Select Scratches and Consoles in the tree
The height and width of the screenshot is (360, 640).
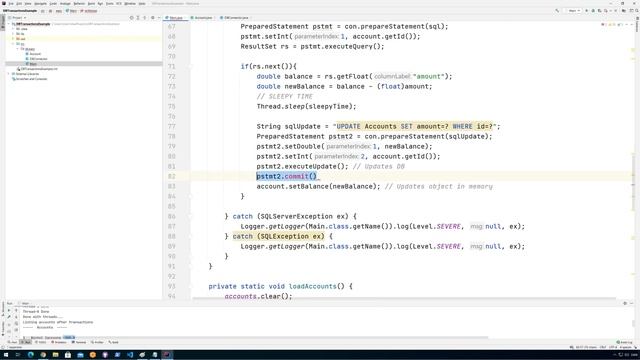(x=30, y=79)
